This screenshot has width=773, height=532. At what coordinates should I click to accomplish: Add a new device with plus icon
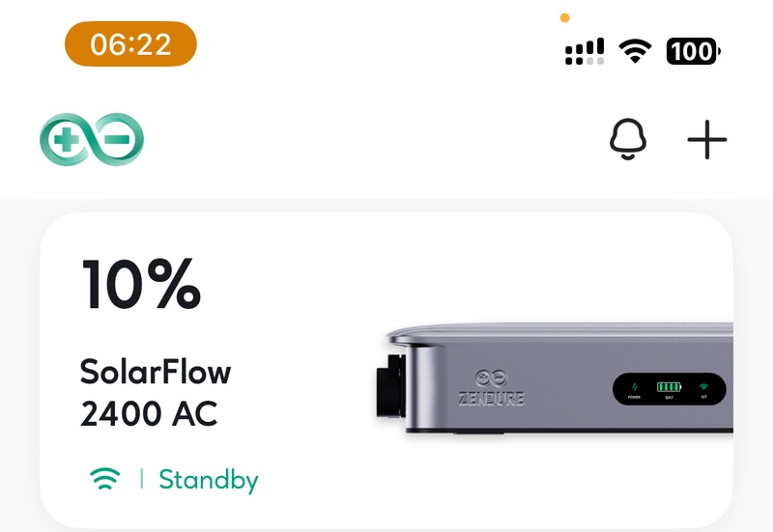(x=707, y=139)
